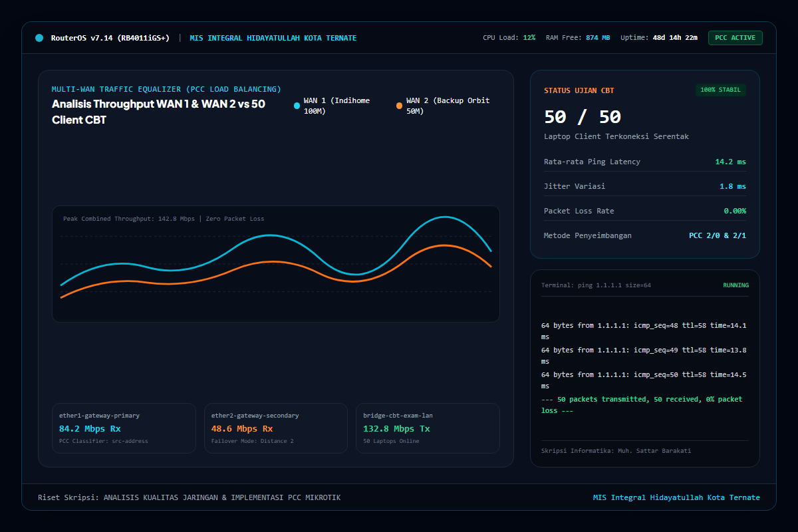Viewport: 798px width, 532px height.
Task: Click the Rata-rata Ping Latency row
Action: [645, 162]
